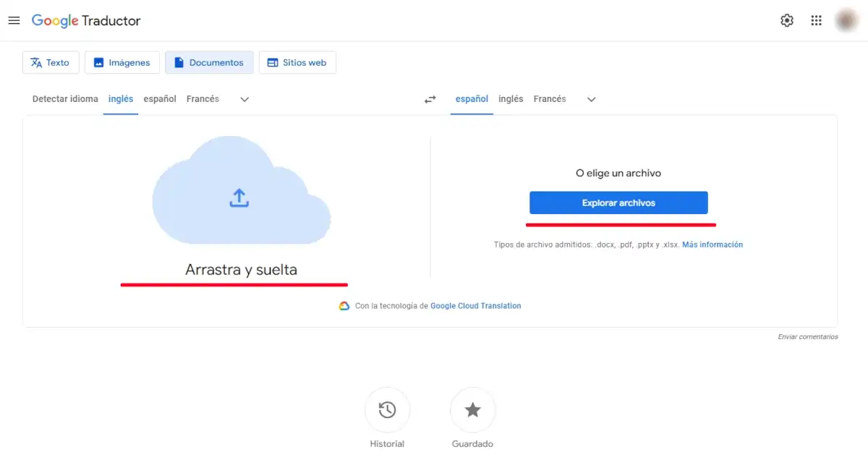
Task: Select español as target language
Action: (x=471, y=98)
